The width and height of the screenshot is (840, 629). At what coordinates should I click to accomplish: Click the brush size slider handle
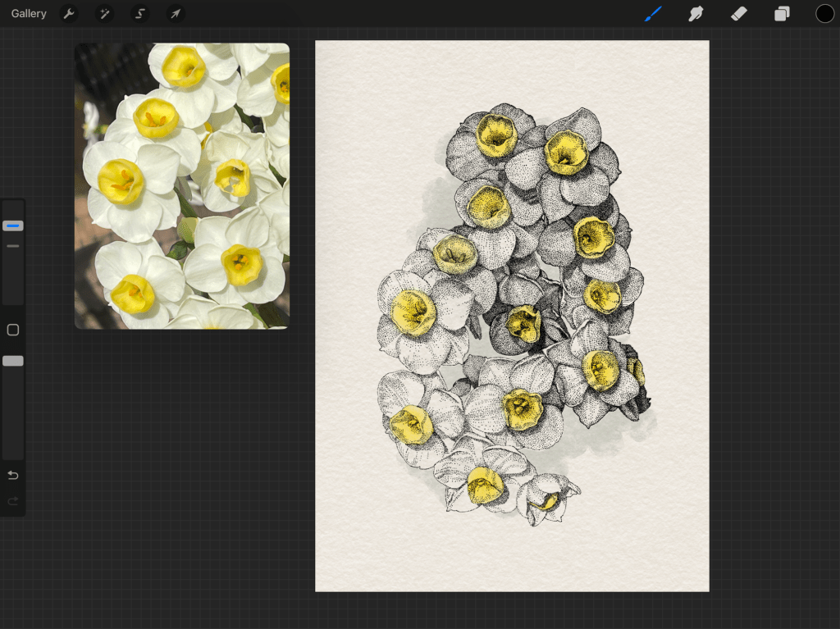(x=13, y=226)
